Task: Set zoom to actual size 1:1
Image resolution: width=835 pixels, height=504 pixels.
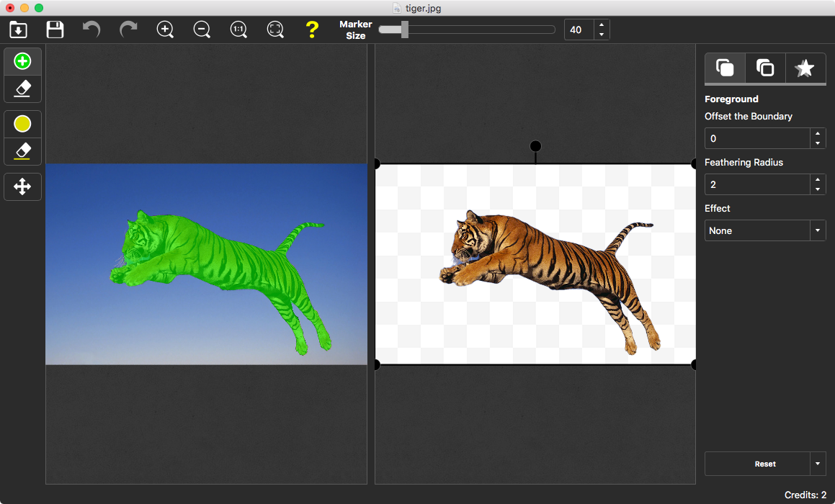Action: pyautogui.click(x=238, y=30)
